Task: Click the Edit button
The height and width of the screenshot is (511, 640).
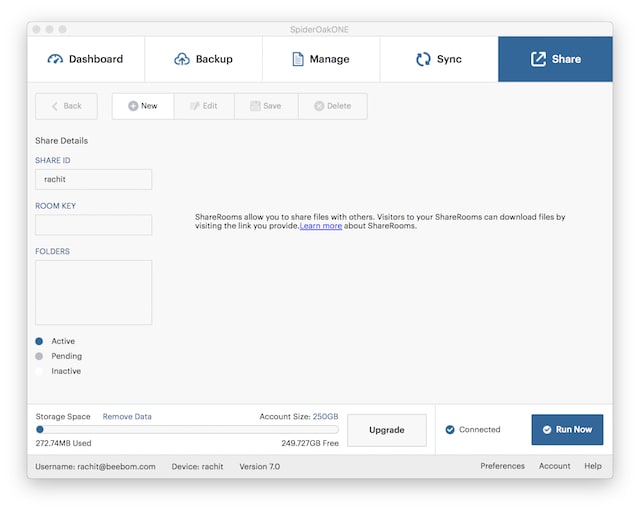Action: click(204, 106)
